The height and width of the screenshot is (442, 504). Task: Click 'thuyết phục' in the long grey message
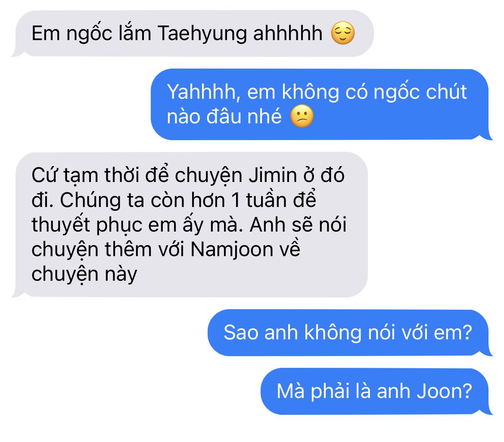pos(87,225)
